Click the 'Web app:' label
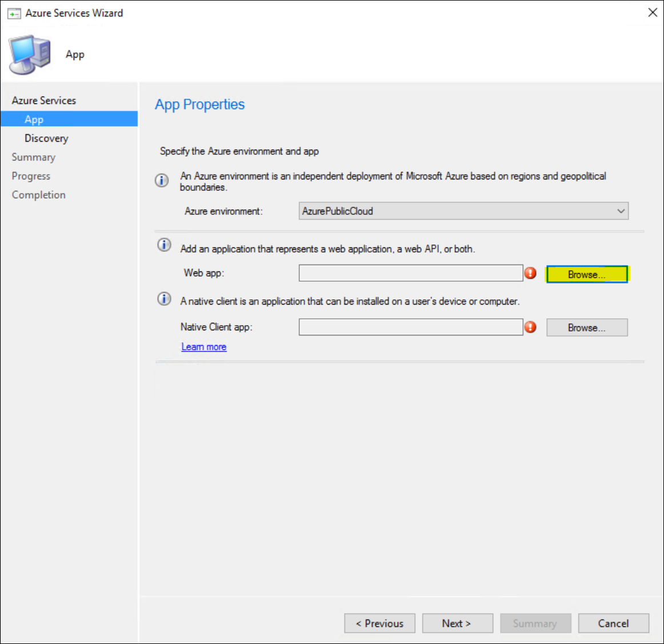 click(x=203, y=273)
